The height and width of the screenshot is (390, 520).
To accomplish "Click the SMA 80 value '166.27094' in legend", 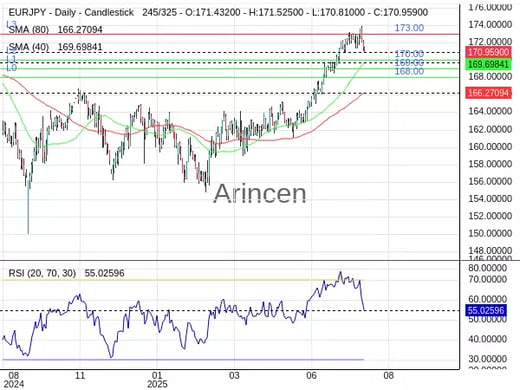I will [x=80, y=30].
